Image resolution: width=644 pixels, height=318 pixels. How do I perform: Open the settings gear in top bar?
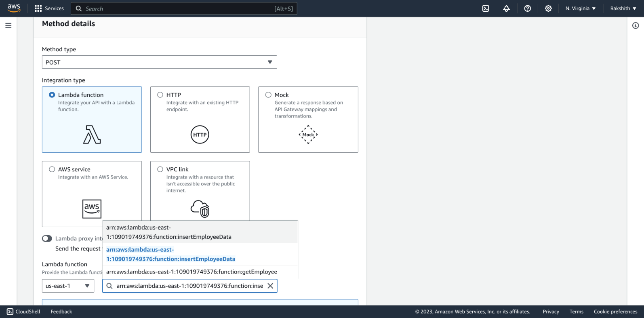pyautogui.click(x=548, y=8)
